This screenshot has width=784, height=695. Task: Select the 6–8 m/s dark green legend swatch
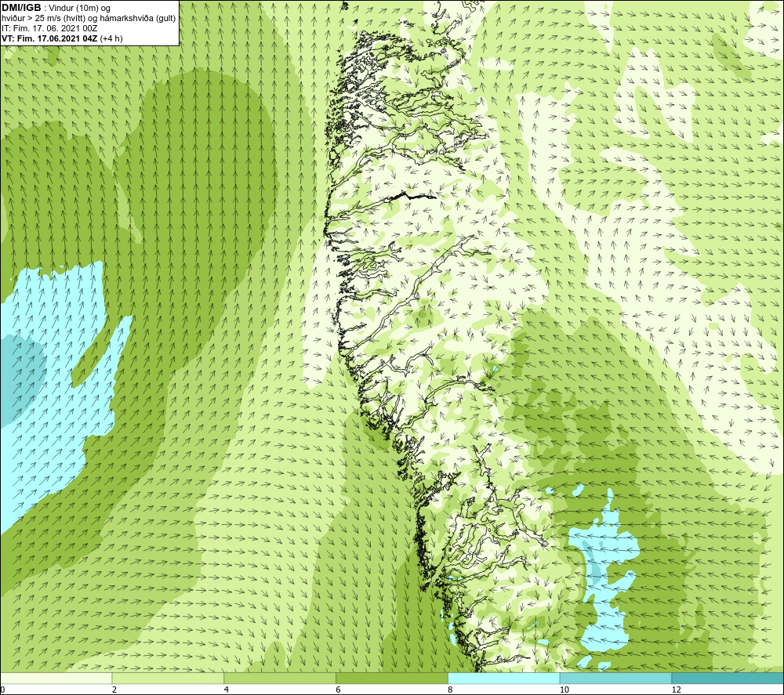[x=392, y=678]
